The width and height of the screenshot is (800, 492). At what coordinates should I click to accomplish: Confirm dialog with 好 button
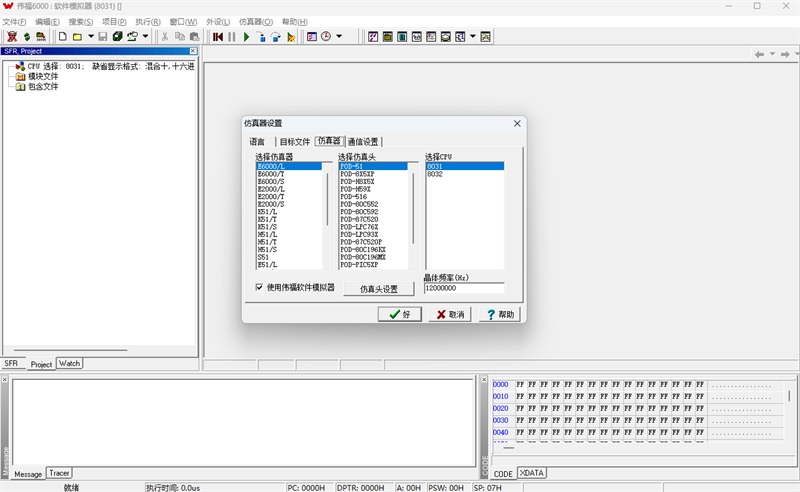pyautogui.click(x=399, y=314)
